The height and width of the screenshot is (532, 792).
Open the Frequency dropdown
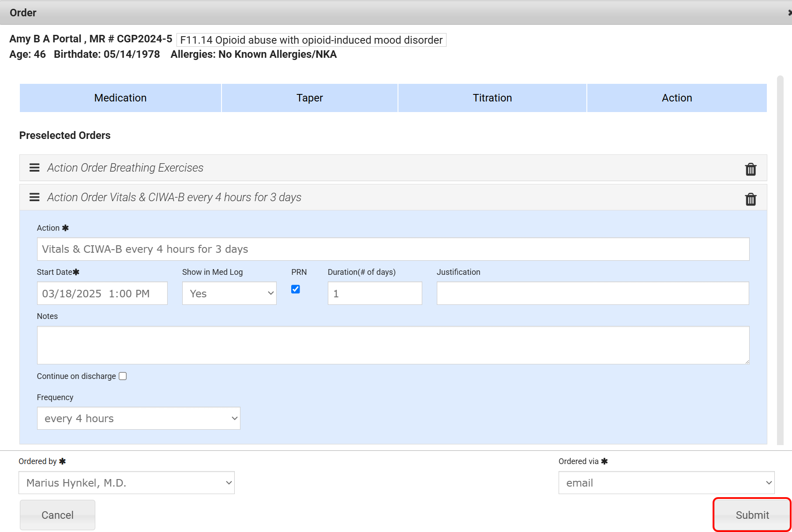click(139, 418)
